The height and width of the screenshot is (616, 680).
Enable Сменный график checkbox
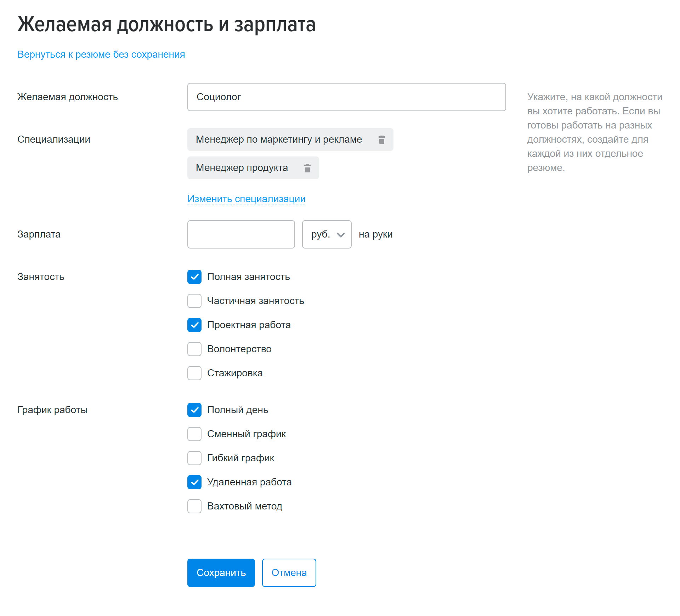coord(194,434)
